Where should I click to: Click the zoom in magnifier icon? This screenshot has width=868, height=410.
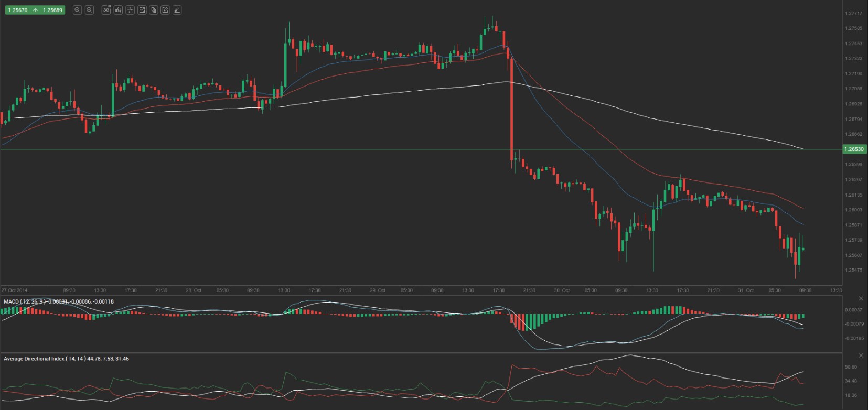[89, 10]
